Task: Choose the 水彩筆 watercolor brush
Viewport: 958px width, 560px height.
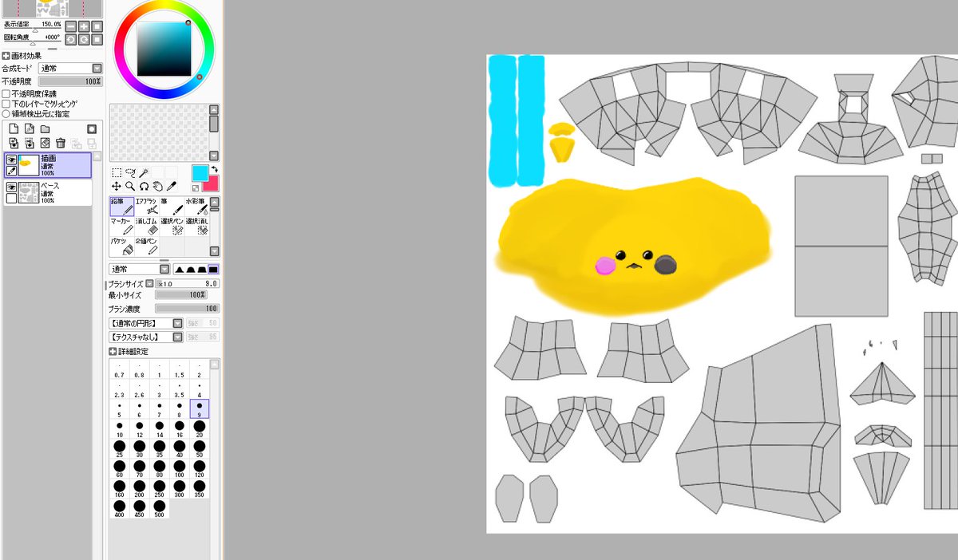Action: [196, 207]
